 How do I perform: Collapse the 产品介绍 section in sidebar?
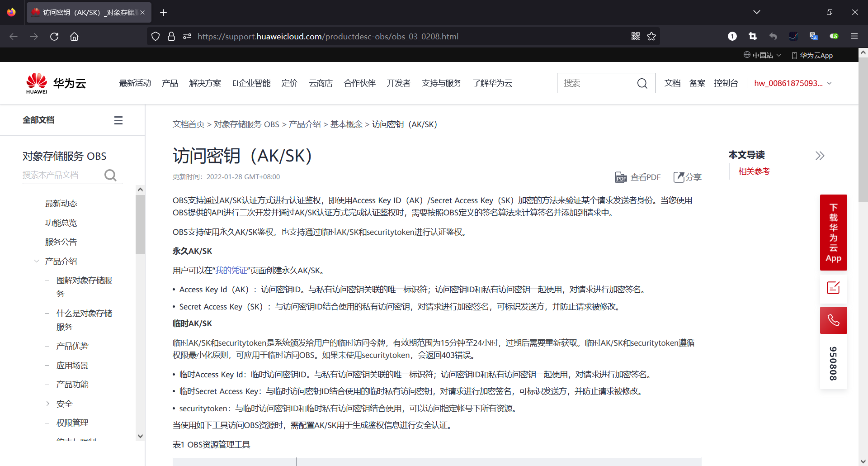click(36, 261)
